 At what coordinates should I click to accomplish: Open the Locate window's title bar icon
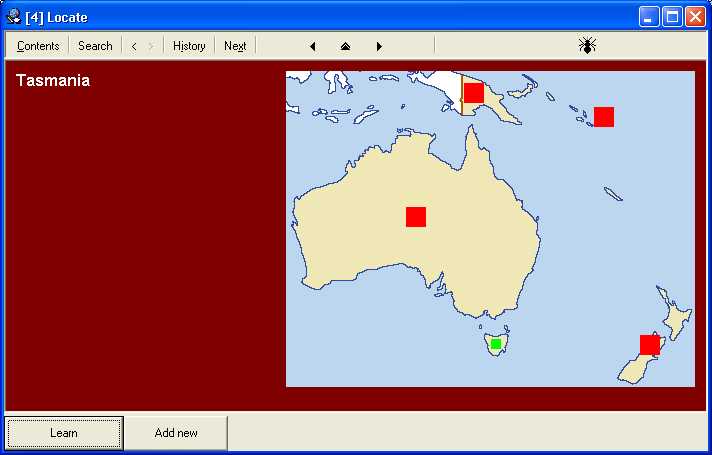[x=14, y=17]
